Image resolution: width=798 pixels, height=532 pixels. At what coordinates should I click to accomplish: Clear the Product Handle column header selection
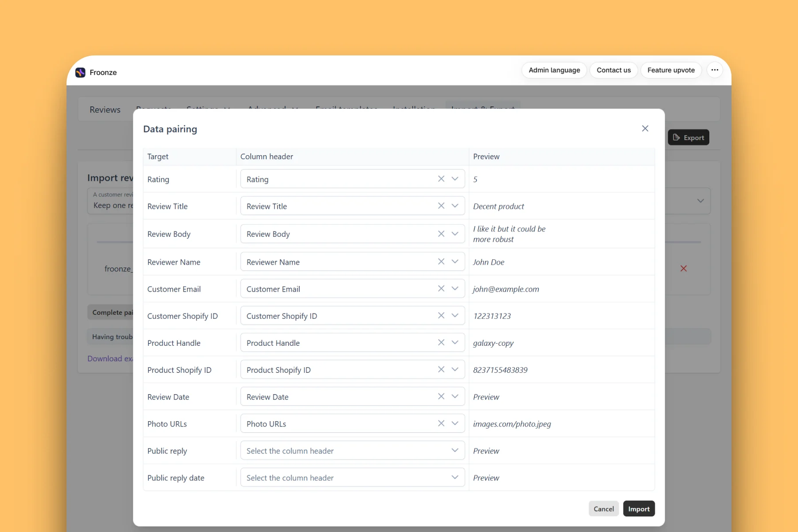tap(441, 343)
